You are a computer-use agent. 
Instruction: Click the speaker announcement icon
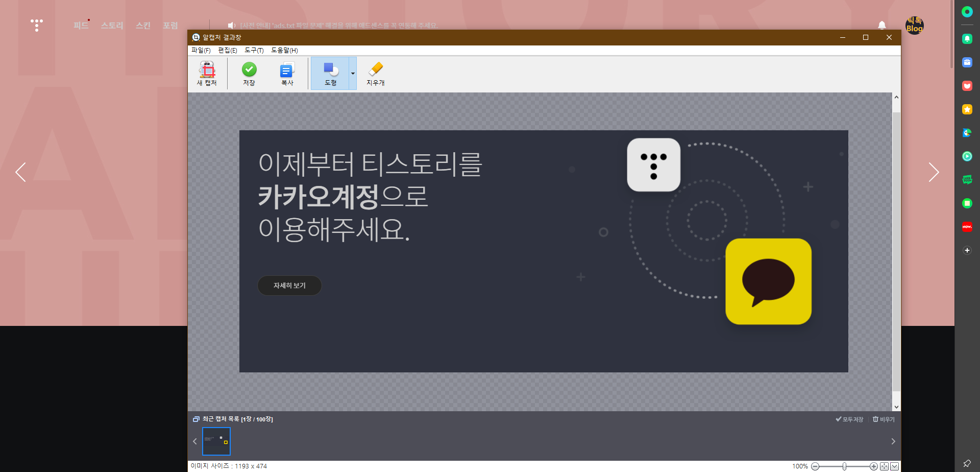(x=232, y=26)
